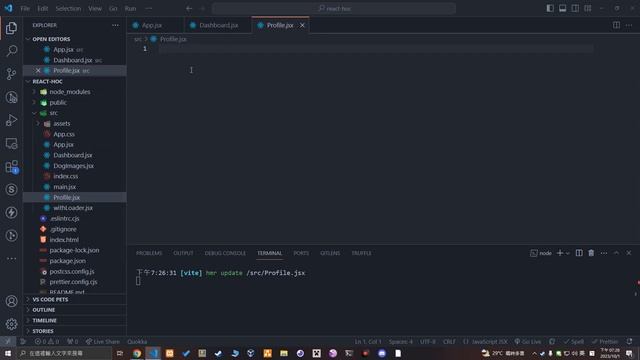Click the Windows taskbar search box
640x360 pixels.
pyautogui.click(x=64, y=353)
